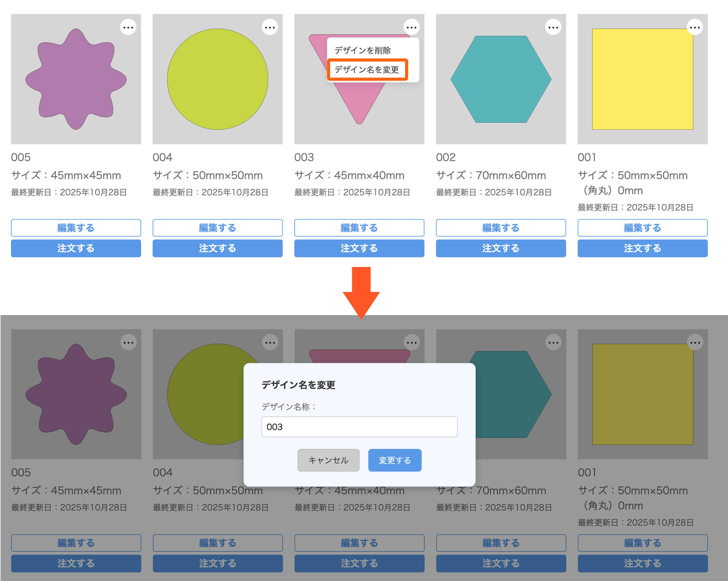
Task: Choose デザインを削除 from the context menu
Action: (x=362, y=51)
